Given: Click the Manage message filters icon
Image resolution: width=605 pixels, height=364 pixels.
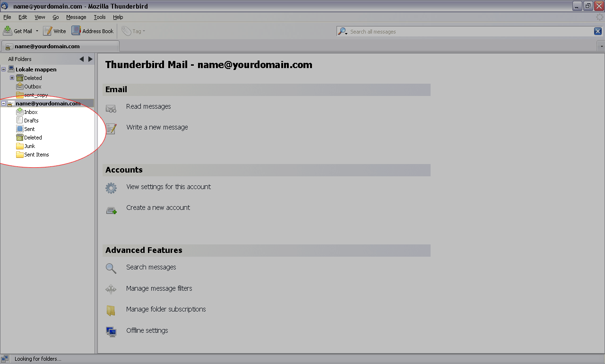Looking at the screenshot, I should tap(111, 289).
